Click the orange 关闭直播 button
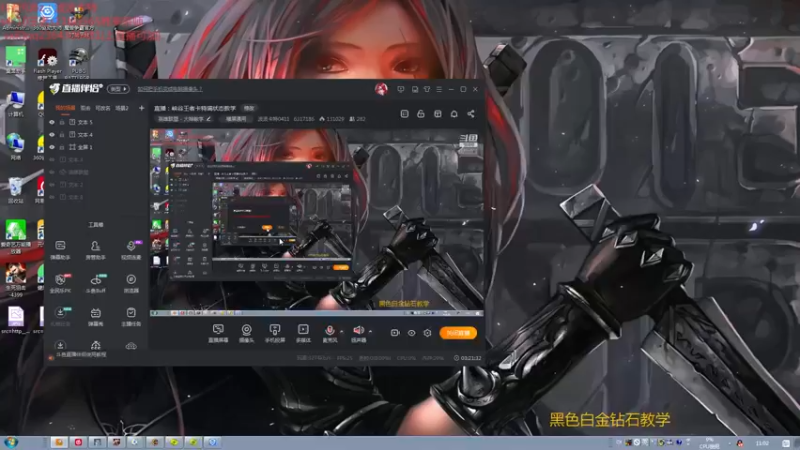 pos(458,333)
